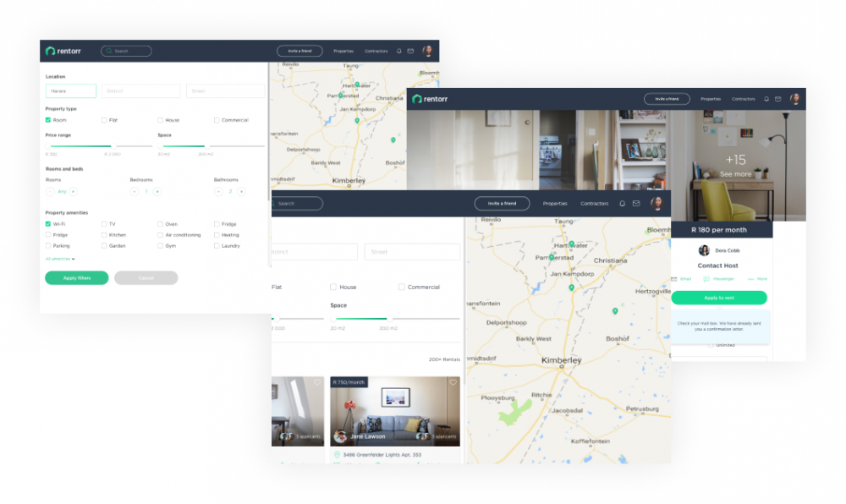The image size is (846, 504).
Task: Open Properties in the property detail window
Action: 711,99
